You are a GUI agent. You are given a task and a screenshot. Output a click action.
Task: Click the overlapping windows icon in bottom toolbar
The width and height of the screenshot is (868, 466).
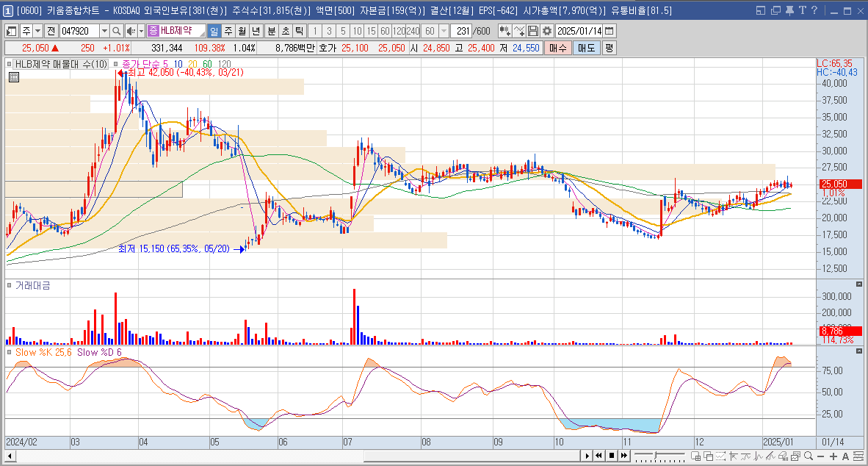click(709, 456)
